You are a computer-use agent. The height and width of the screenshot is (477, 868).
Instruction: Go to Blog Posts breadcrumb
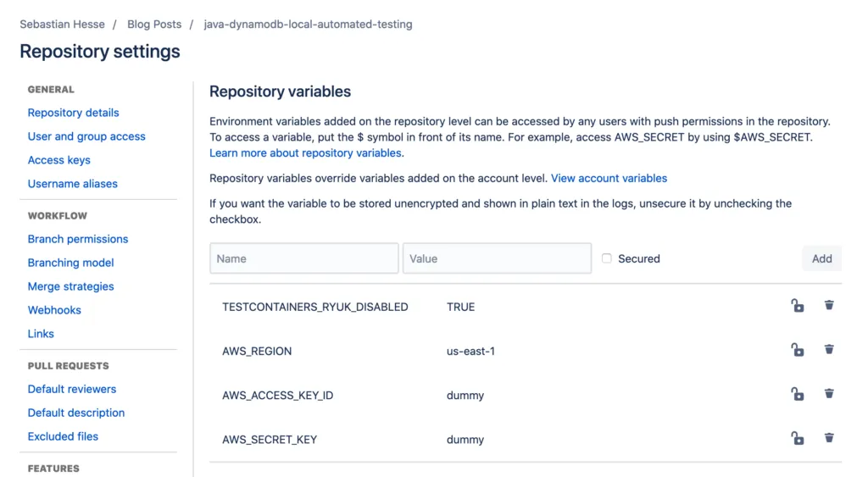[154, 25]
